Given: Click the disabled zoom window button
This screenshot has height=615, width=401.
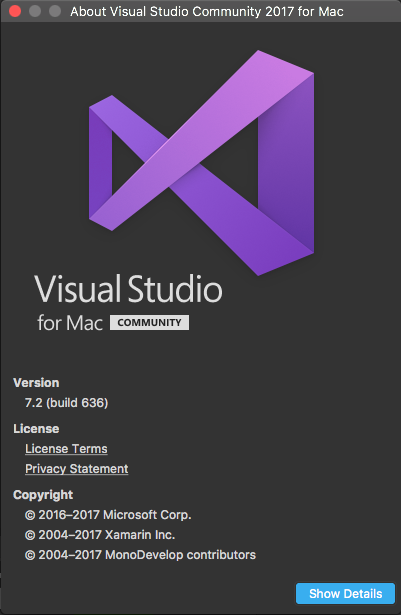Looking at the screenshot, I should [x=55, y=11].
